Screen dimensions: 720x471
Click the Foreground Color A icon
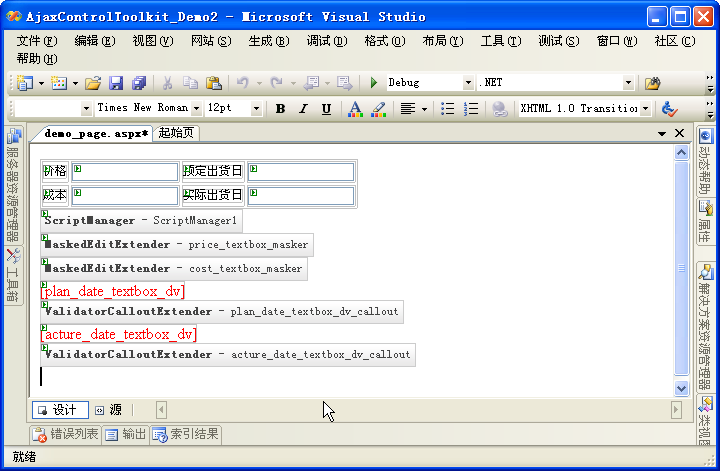coord(354,109)
